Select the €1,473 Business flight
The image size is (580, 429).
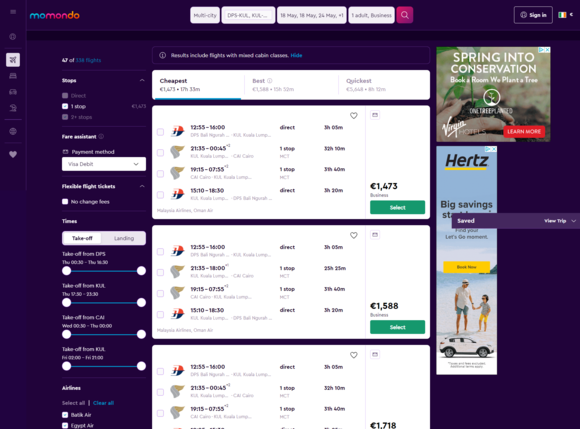click(397, 207)
